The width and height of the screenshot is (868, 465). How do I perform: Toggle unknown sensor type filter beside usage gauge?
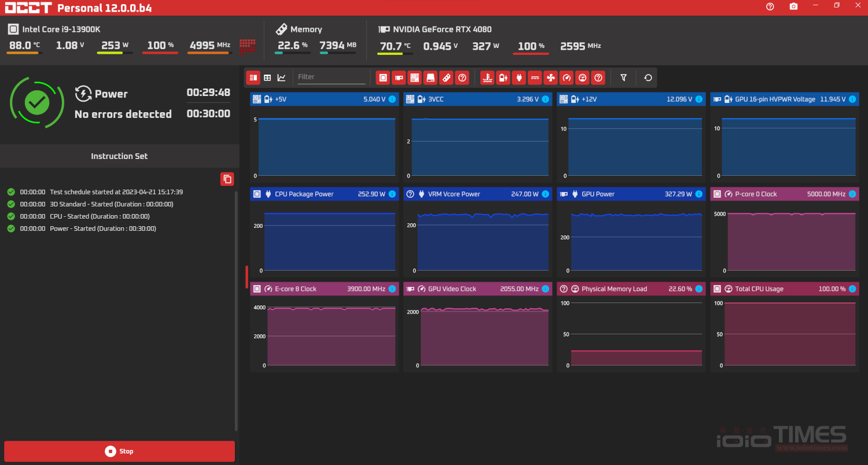(x=598, y=77)
